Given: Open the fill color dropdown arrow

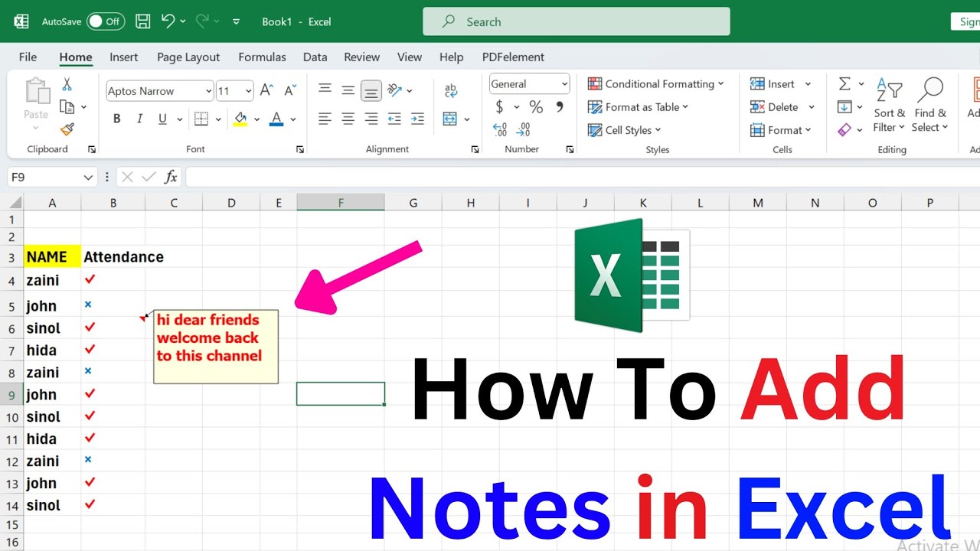Looking at the screenshot, I should tap(256, 119).
